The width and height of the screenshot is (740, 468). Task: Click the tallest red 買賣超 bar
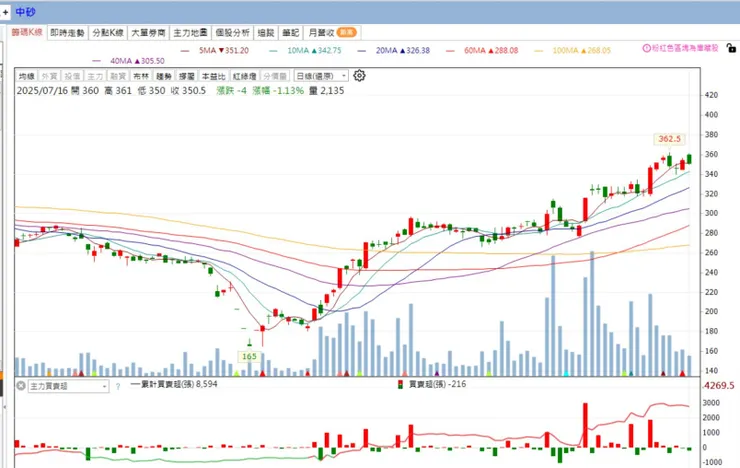[585, 425]
